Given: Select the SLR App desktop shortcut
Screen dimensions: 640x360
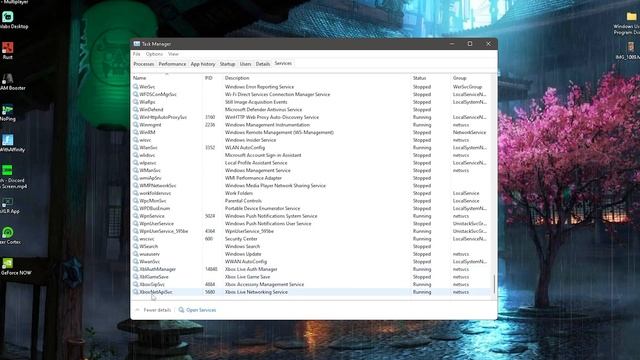Looking at the screenshot, I should 9,205.
